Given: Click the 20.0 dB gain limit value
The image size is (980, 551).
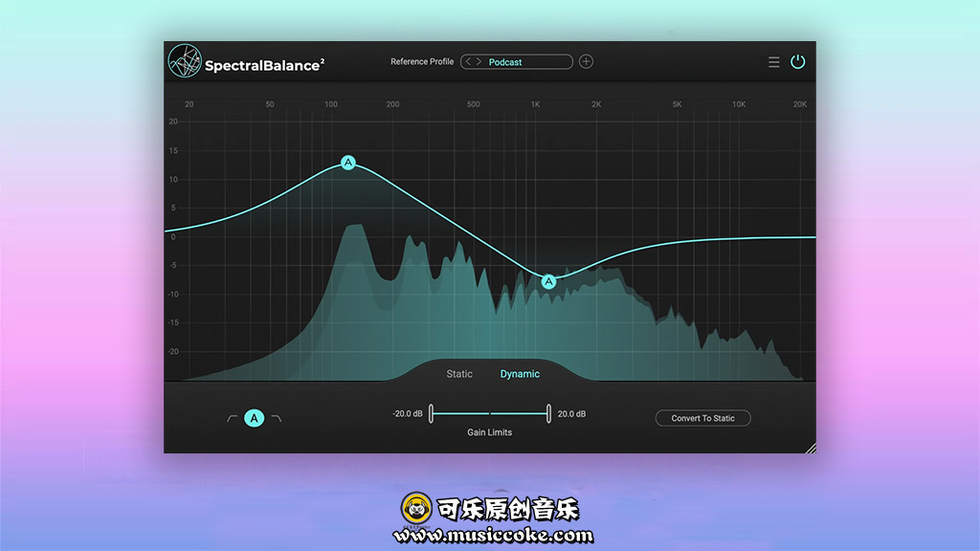Looking at the screenshot, I should click(x=571, y=414).
